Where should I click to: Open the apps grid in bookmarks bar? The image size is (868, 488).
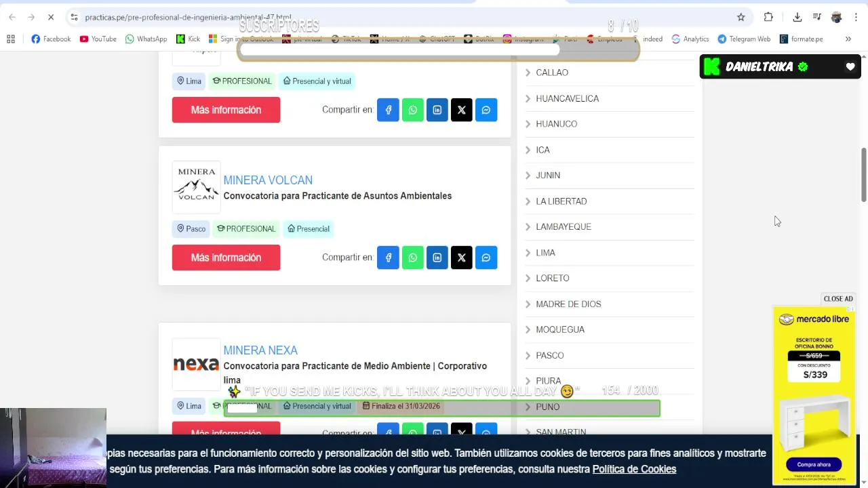tap(11, 39)
